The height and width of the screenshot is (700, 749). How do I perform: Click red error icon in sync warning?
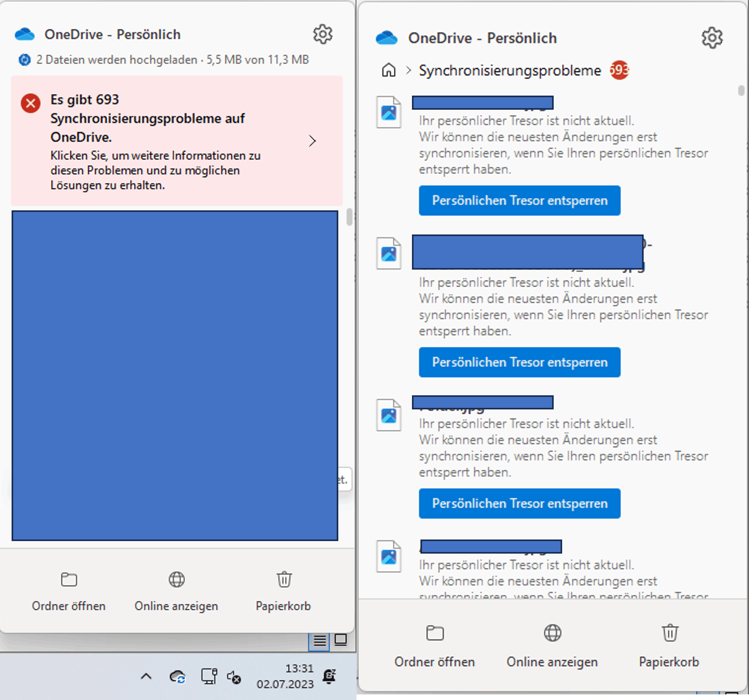point(30,103)
